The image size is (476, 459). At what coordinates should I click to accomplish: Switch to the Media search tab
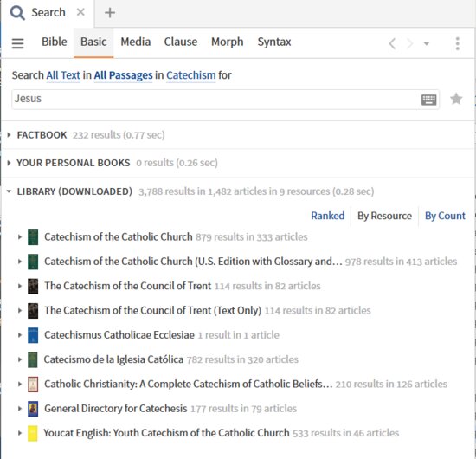[136, 42]
